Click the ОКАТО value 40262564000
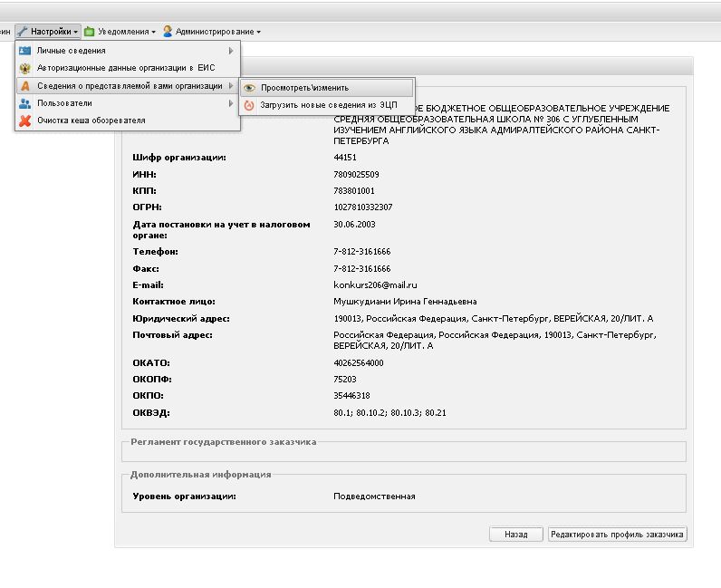The height and width of the screenshot is (588, 721). click(358, 362)
